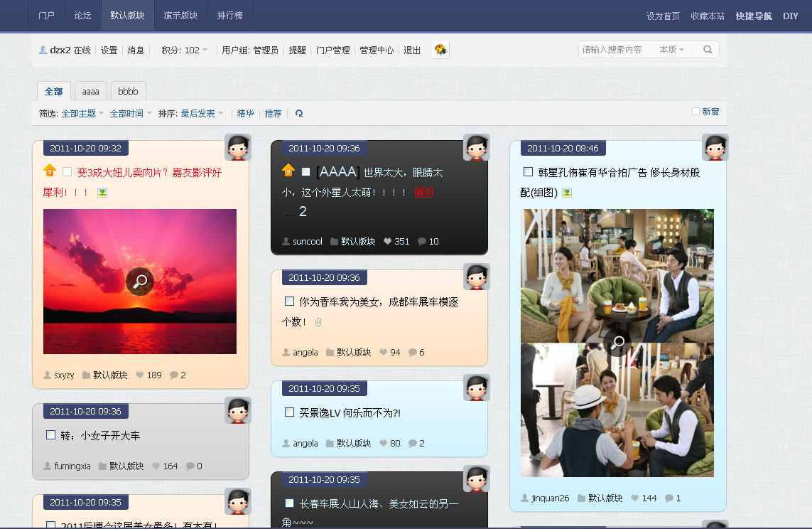This screenshot has height=529, width=812.
Task: Tick the 新窗 checkbox
Action: (x=696, y=112)
